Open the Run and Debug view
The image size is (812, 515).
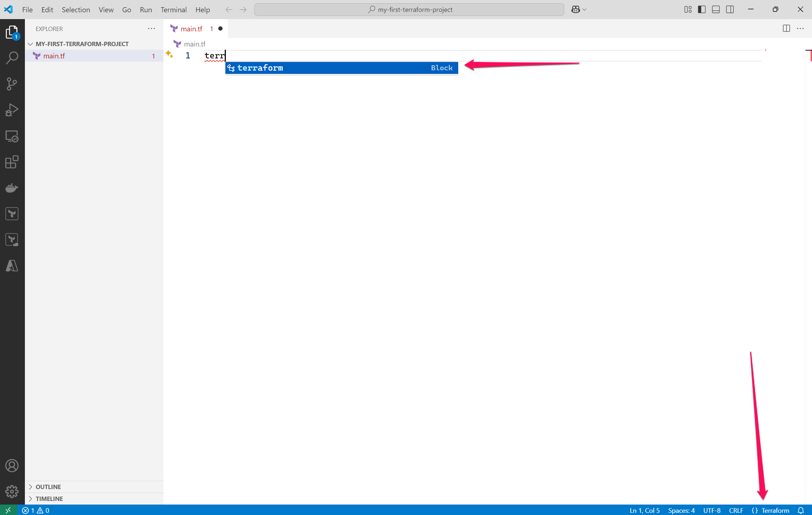[12, 110]
